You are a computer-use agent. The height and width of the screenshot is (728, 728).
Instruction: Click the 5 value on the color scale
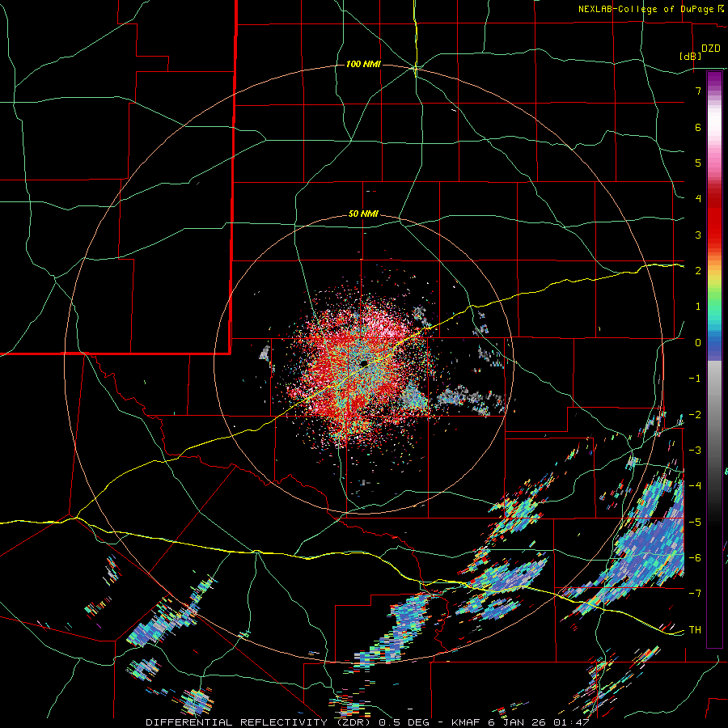[x=698, y=163]
